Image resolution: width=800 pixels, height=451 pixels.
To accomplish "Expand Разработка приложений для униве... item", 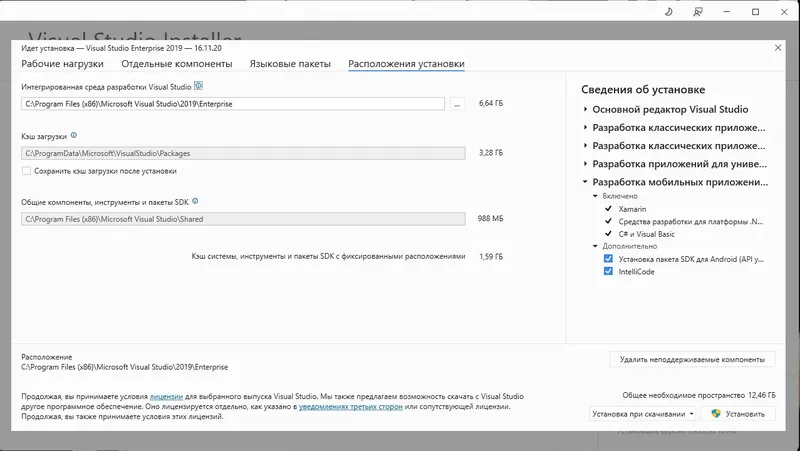I will click(585, 164).
